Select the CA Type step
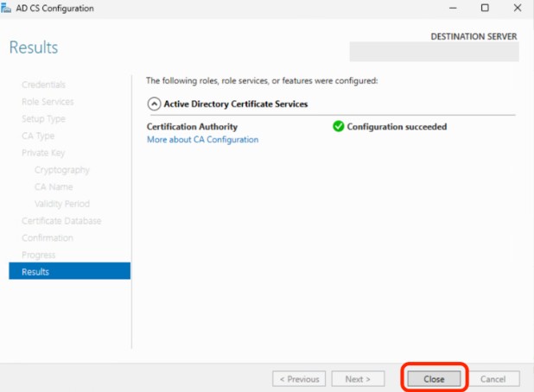The image size is (534, 392). click(38, 136)
